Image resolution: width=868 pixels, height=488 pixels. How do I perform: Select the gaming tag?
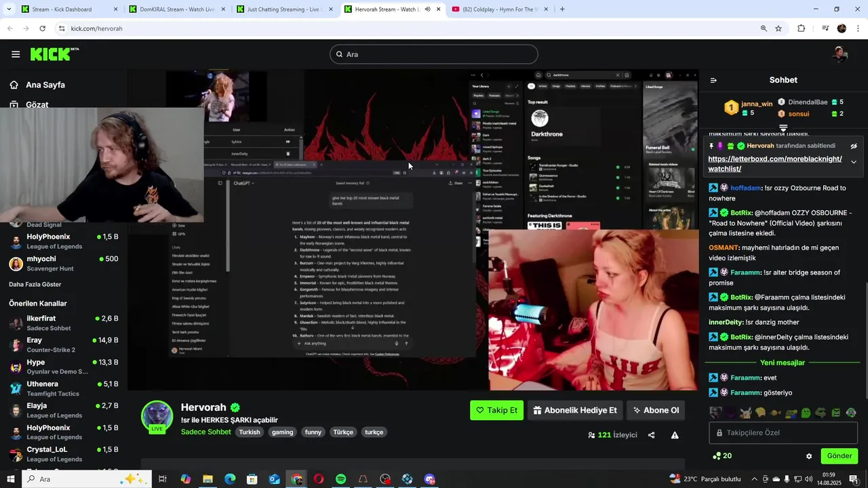[282, 432]
